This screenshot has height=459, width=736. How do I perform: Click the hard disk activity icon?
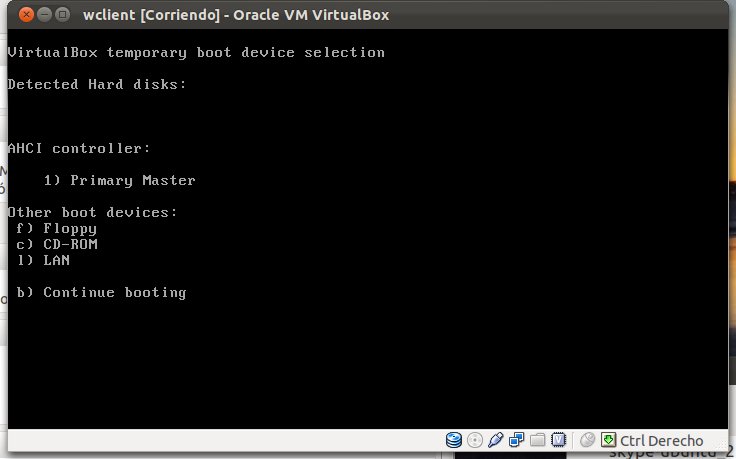[453, 440]
